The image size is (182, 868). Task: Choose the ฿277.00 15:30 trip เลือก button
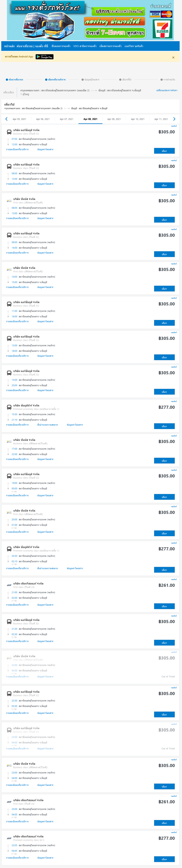tap(164, 426)
